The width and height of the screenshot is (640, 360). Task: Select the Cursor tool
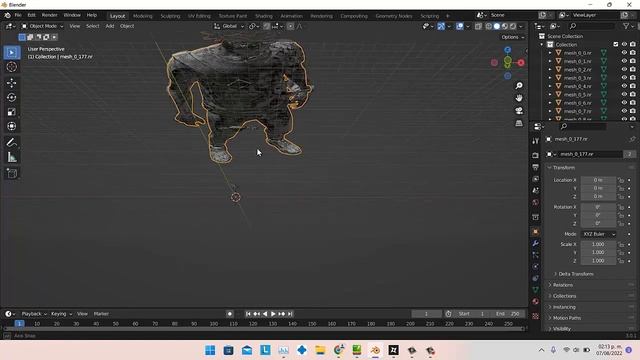(x=11, y=67)
